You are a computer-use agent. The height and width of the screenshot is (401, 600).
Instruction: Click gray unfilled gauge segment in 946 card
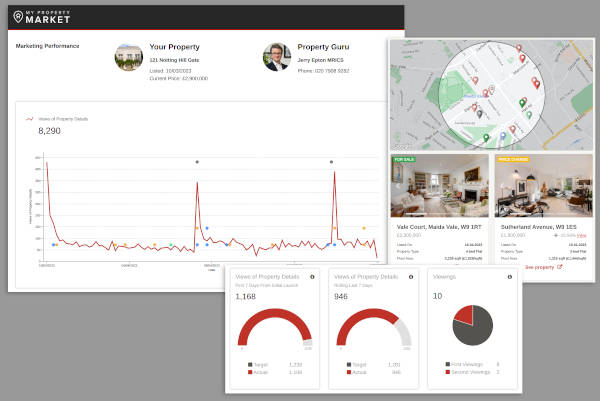[405, 331]
